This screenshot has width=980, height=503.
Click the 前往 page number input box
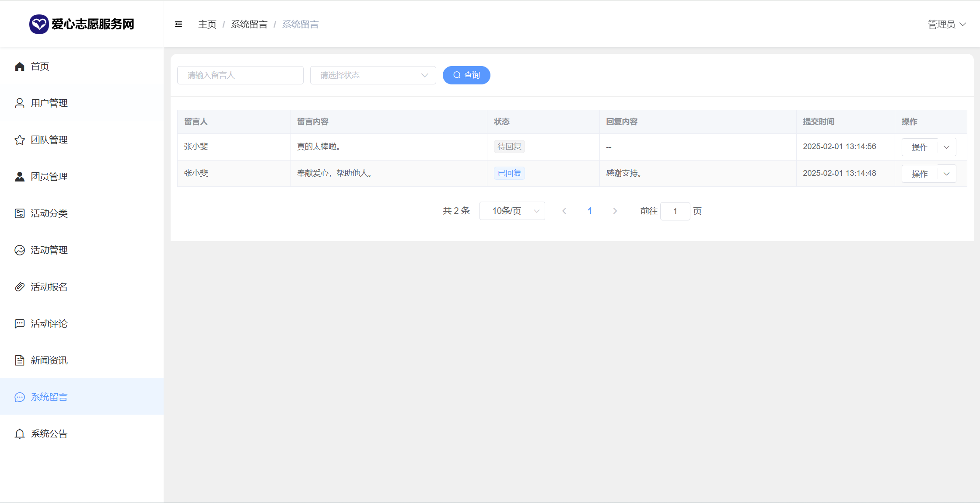[x=675, y=211]
